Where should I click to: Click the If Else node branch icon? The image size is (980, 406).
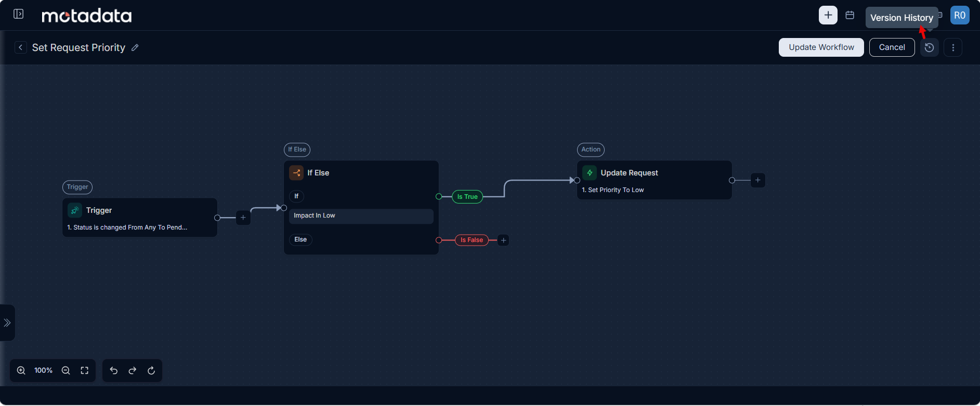point(296,173)
